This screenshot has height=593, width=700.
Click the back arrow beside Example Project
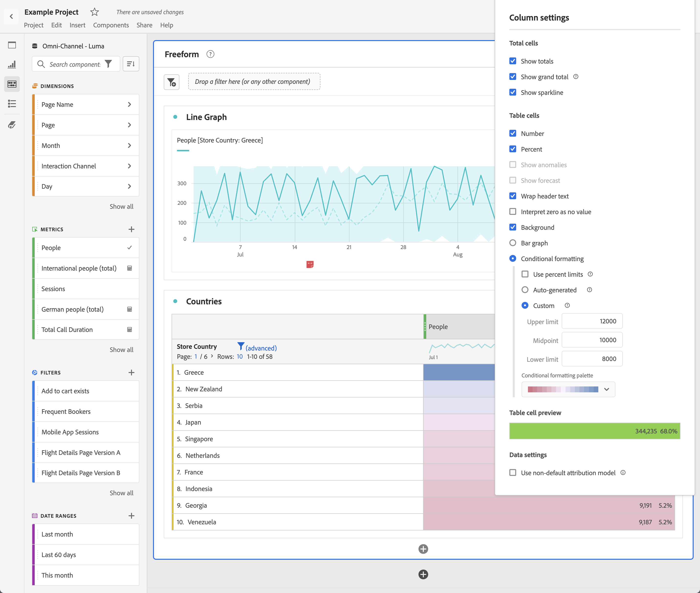11,16
